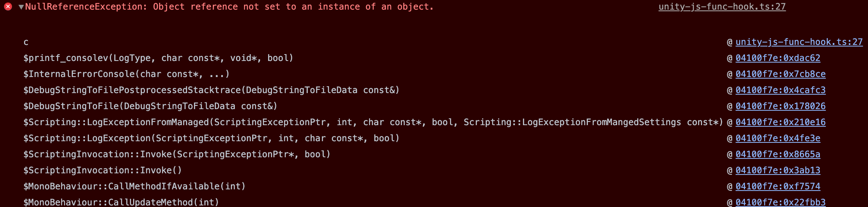The width and height of the screenshot is (868, 207).
Task: Go to link 04100f7e:0x22fbb3
Action: pos(780,202)
